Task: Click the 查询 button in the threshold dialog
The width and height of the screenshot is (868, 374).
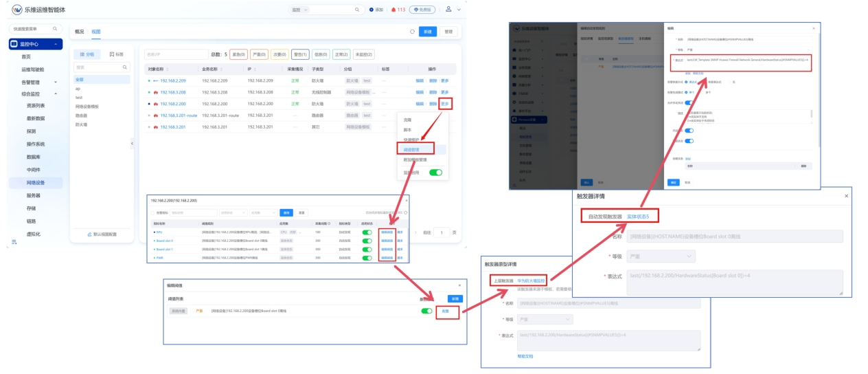Action: click(286, 212)
